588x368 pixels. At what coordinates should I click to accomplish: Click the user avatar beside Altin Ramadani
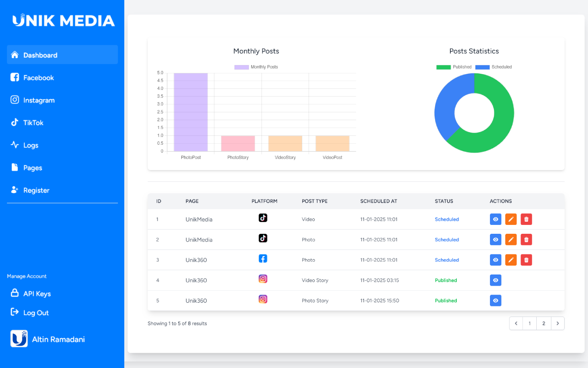(x=19, y=339)
